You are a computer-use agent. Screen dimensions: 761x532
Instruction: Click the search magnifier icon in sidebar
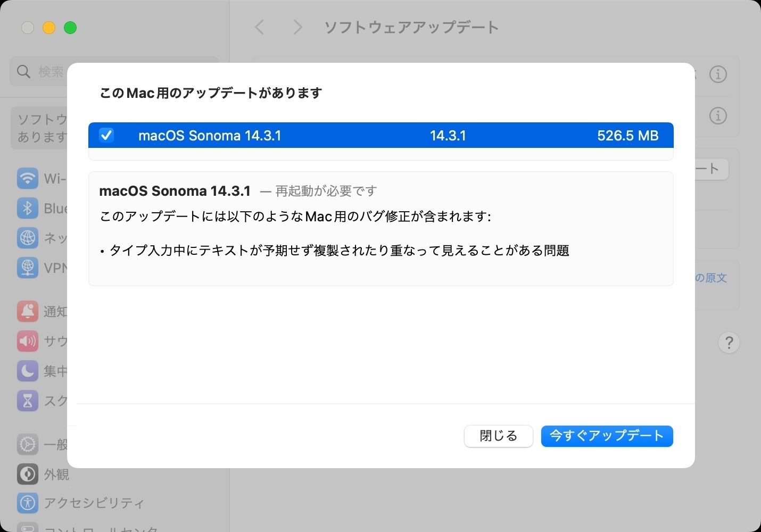(23, 71)
